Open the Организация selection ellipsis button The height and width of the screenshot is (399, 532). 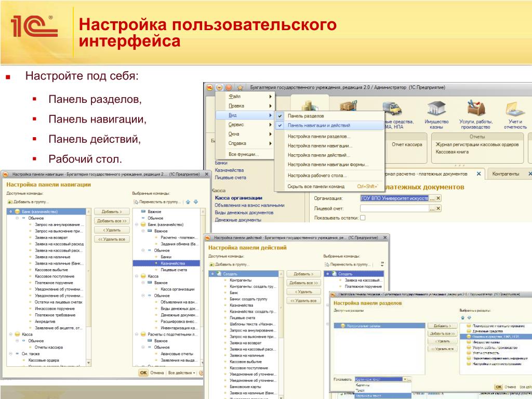click(x=432, y=198)
